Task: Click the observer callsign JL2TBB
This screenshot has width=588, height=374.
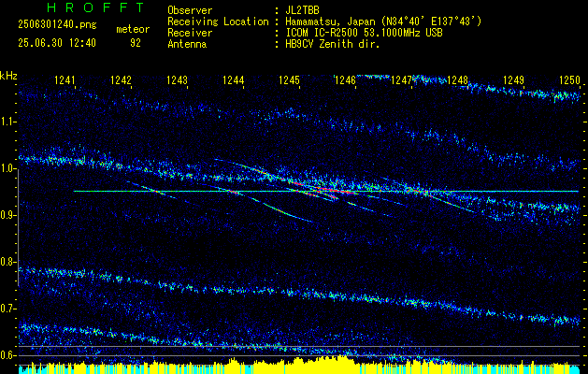Action: 302,10
